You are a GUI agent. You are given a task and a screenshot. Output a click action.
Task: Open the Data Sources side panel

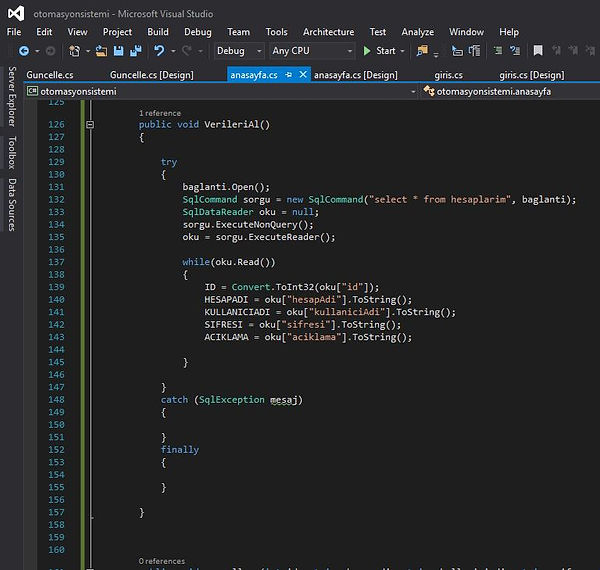(x=12, y=205)
